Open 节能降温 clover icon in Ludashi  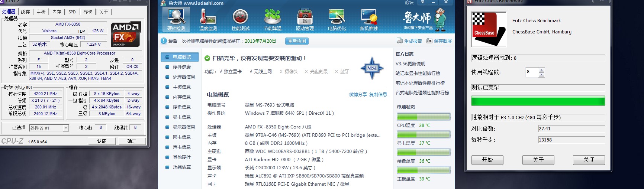tap(272, 19)
